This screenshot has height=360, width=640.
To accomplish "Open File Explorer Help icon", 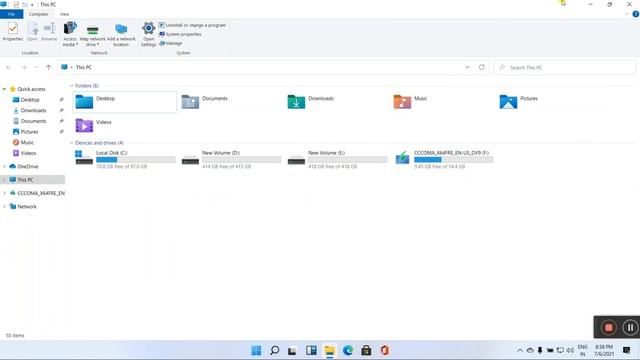I will [636, 14].
